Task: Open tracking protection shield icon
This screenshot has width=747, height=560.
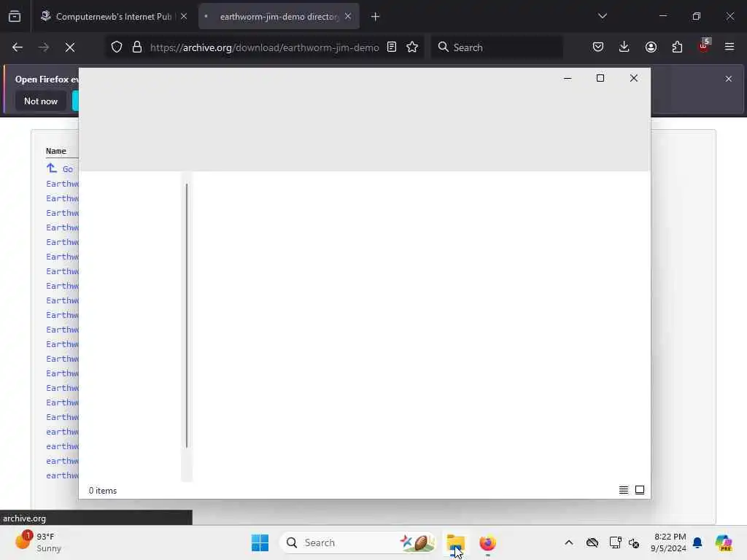Action: (117, 47)
